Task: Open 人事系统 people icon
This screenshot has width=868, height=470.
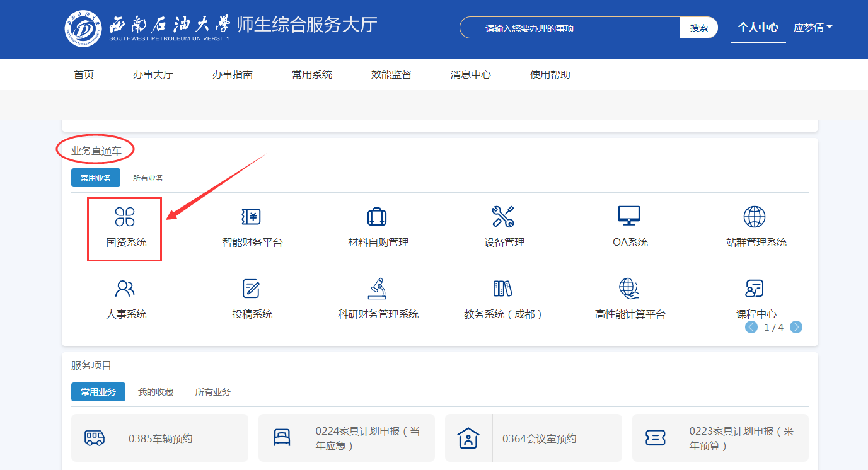Action: point(125,289)
